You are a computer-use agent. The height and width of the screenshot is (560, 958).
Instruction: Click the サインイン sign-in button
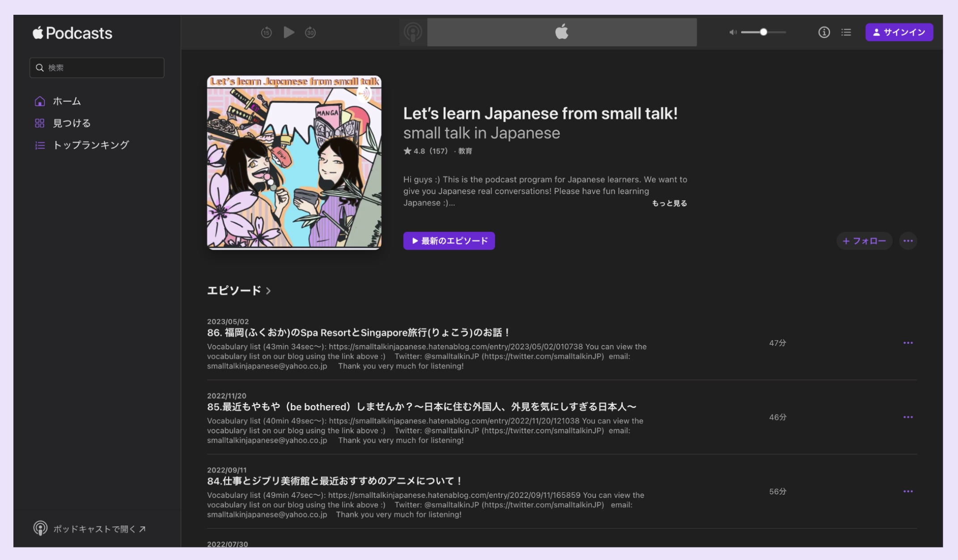[899, 32]
